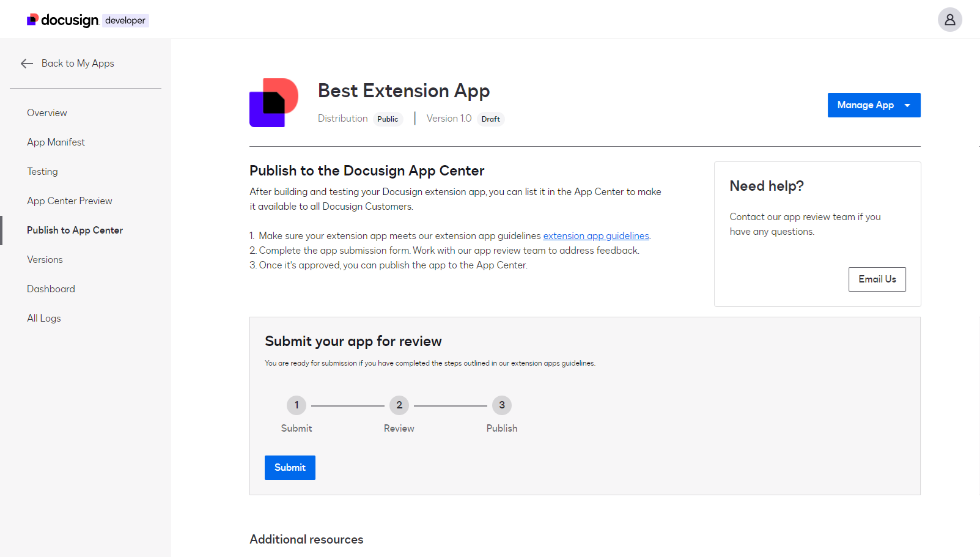
Task: Click step 3 Publish circle
Action: pyautogui.click(x=502, y=405)
